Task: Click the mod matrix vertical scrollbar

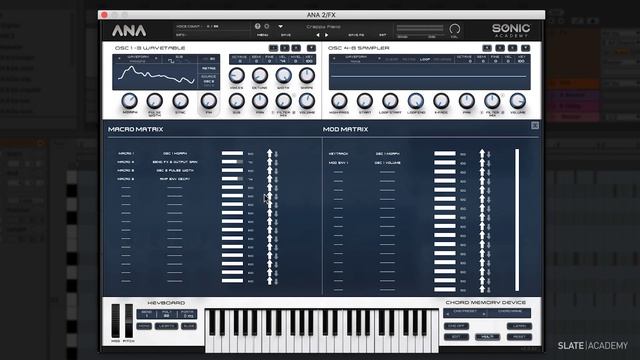Action: pyautogui.click(x=517, y=220)
